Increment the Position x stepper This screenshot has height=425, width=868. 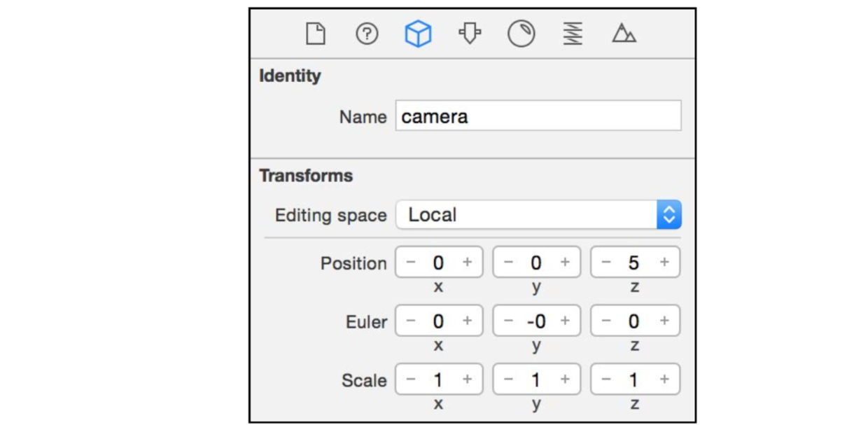(x=467, y=263)
